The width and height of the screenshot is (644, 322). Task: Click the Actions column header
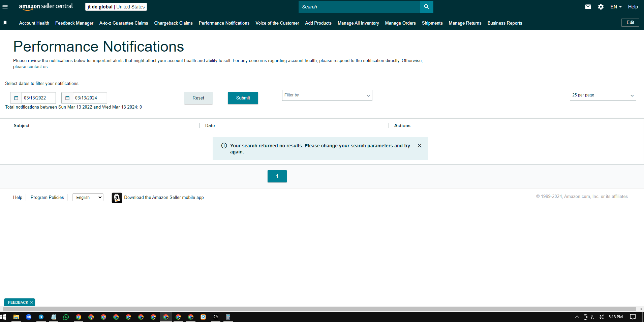click(402, 125)
